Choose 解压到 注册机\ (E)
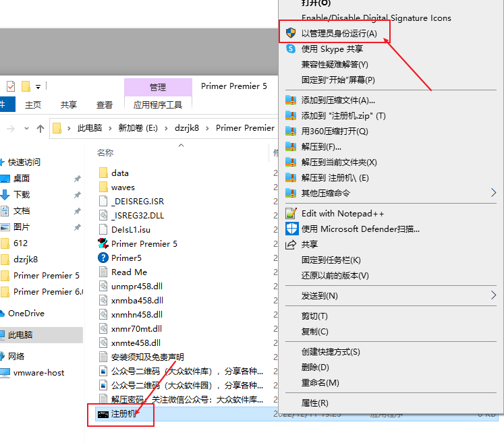The image size is (504, 443). point(335,177)
